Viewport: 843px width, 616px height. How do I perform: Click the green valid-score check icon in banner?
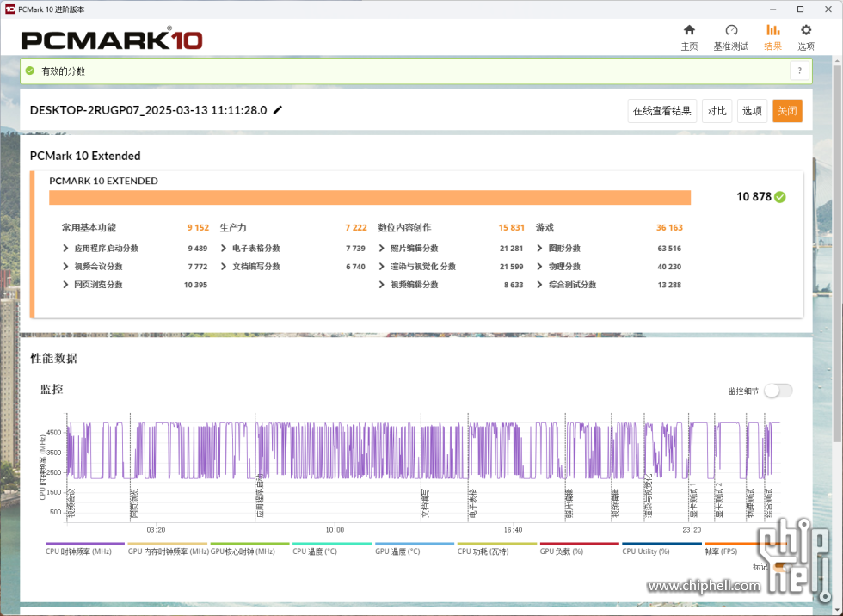[30, 71]
